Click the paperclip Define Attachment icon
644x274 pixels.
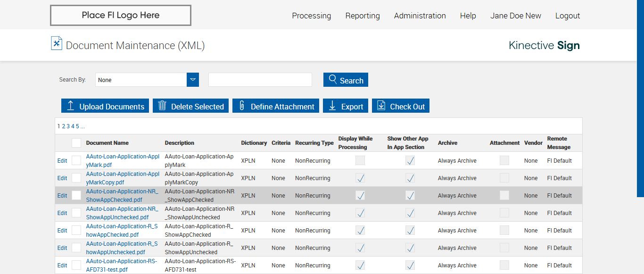pyautogui.click(x=242, y=106)
